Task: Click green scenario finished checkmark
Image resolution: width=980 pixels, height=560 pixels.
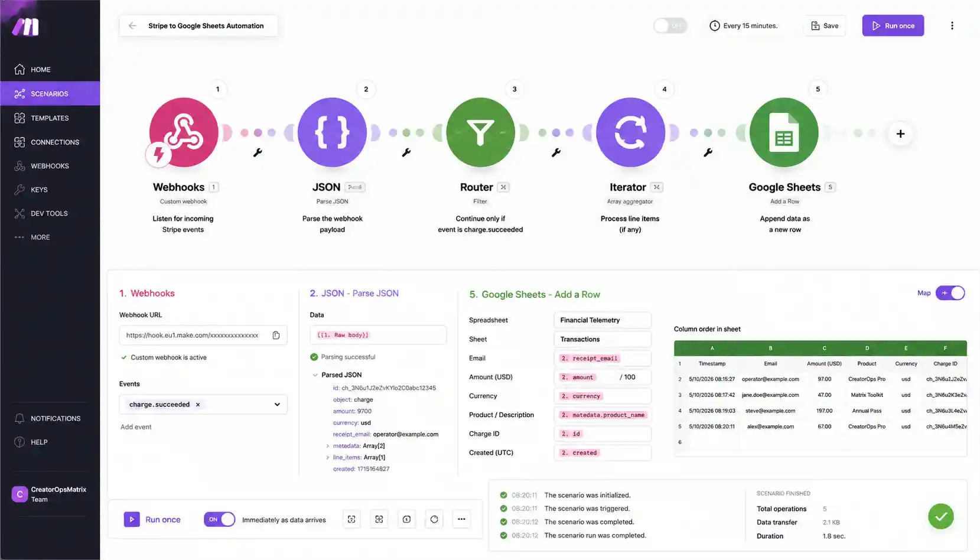Action: (x=940, y=516)
